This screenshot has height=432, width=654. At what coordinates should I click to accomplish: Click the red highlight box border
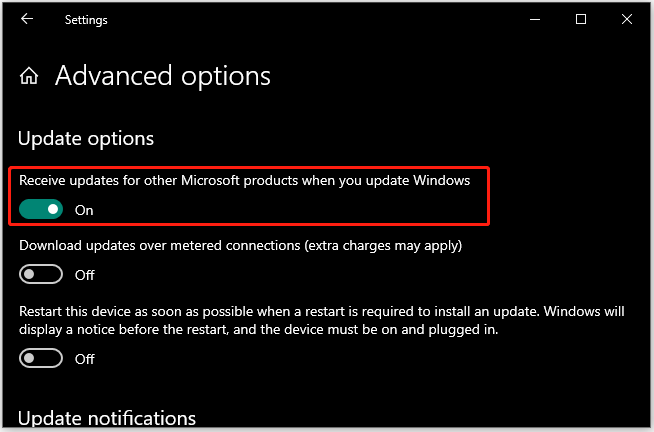(x=249, y=168)
